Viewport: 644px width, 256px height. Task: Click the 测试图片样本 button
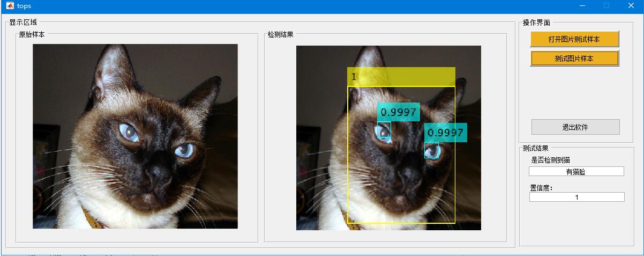pyautogui.click(x=574, y=58)
